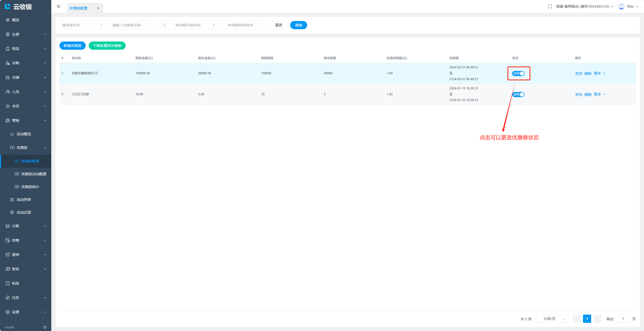The image size is (644, 331).
Task: Open the 标签 tags sidebar item
Action: point(15,283)
